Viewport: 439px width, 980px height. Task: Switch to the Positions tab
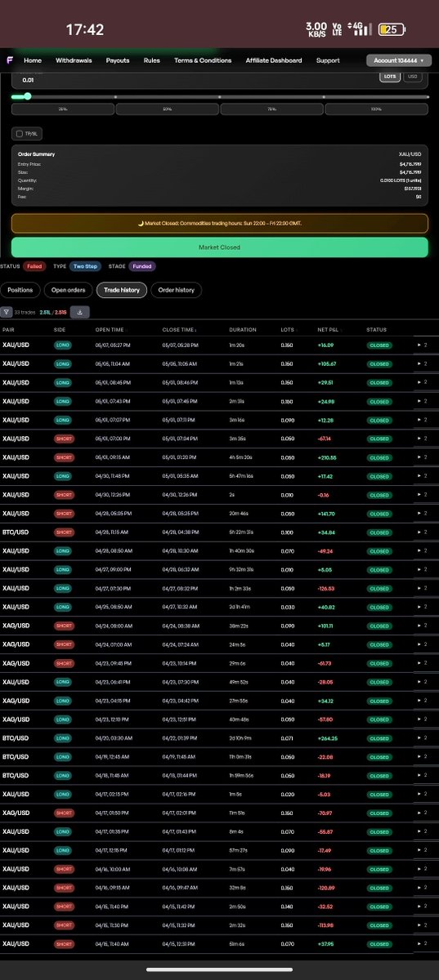(x=20, y=290)
